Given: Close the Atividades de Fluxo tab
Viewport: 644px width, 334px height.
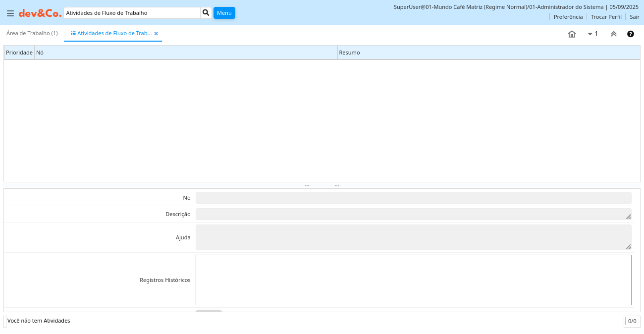Looking at the screenshot, I should point(156,34).
